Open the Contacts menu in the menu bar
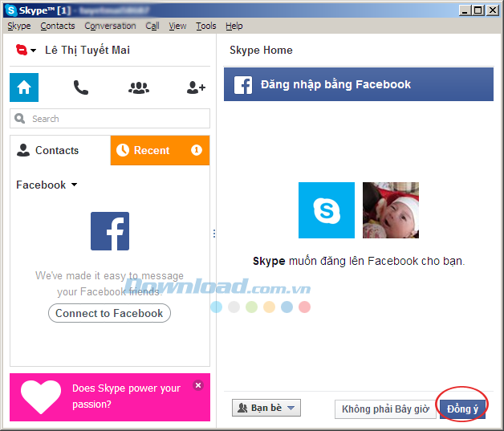This screenshot has width=504, height=431. click(58, 26)
